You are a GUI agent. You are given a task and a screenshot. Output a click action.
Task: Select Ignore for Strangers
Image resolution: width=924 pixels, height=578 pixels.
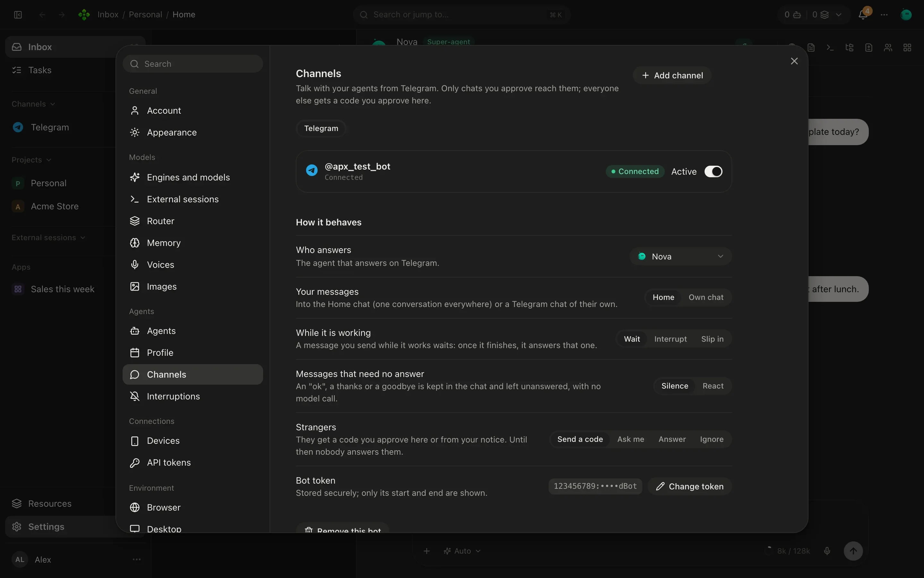pos(712,439)
